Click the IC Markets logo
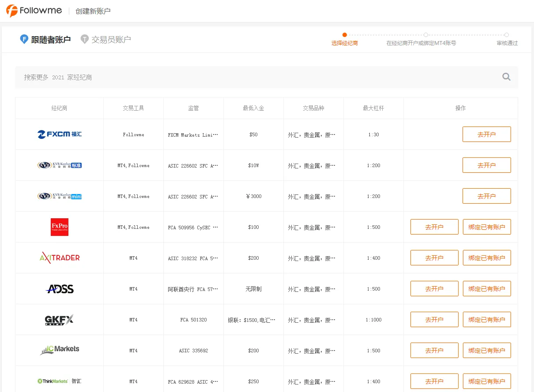Image resolution: width=534 pixels, height=392 pixels. tap(60, 350)
